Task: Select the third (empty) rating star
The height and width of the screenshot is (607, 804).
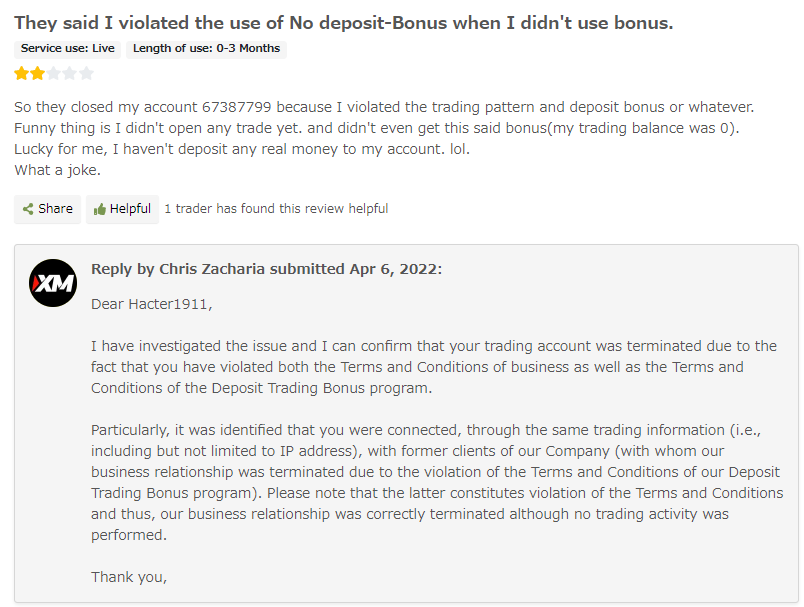Action: tap(54, 73)
